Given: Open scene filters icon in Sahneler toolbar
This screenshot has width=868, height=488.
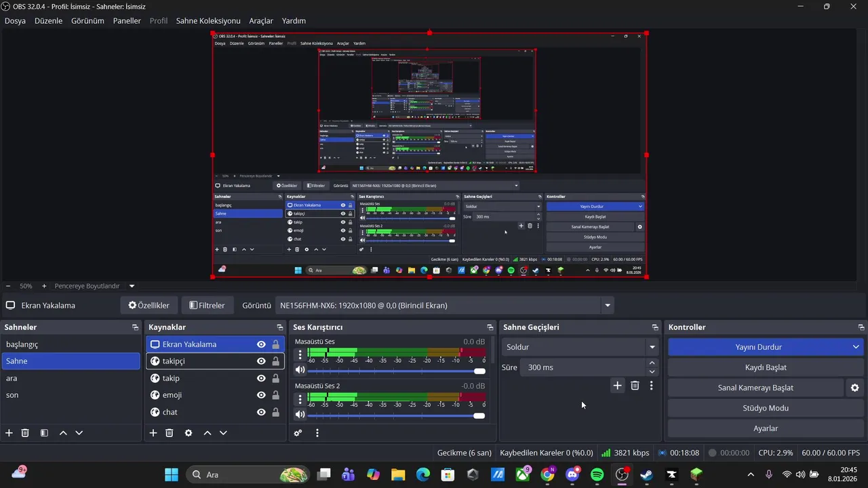Looking at the screenshot, I should coord(44,432).
